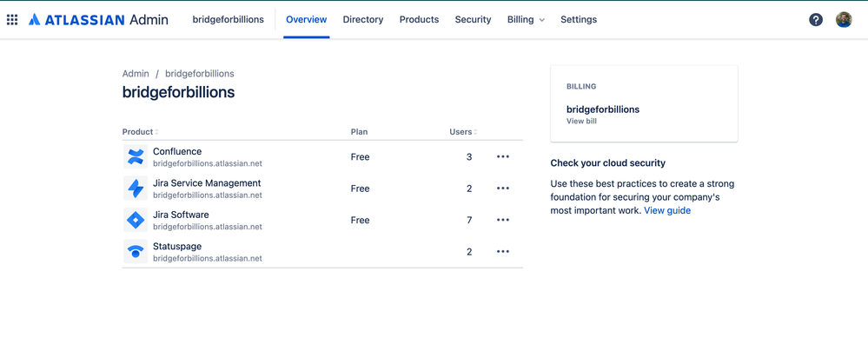Click Jira Service Management user count 2
This screenshot has height=344, width=868.
pyautogui.click(x=469, y=189)
